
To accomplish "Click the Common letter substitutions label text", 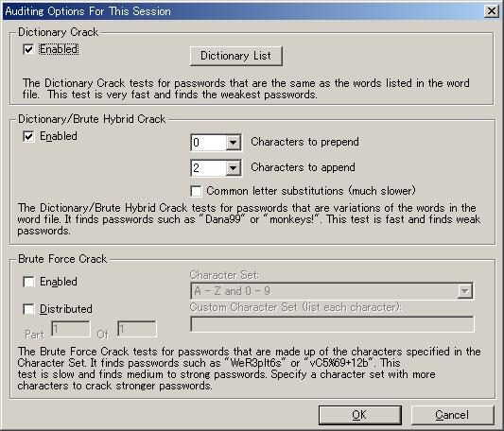I will 311,191.
